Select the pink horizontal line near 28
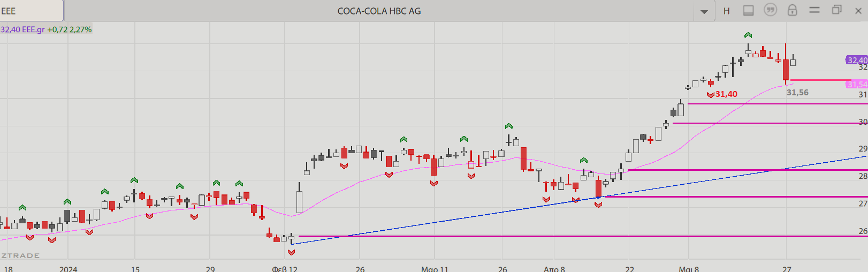868x272 pixels. click(x=748, y=170)
